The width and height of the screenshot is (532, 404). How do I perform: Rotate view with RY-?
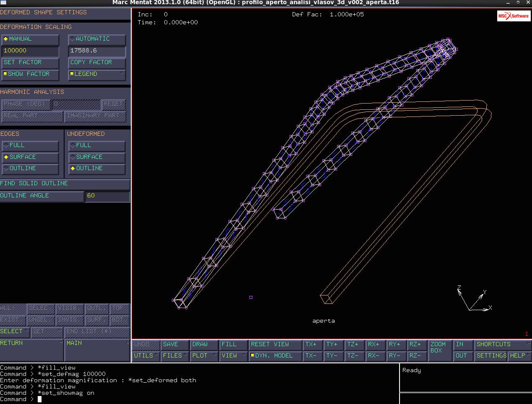coord(397,356)
